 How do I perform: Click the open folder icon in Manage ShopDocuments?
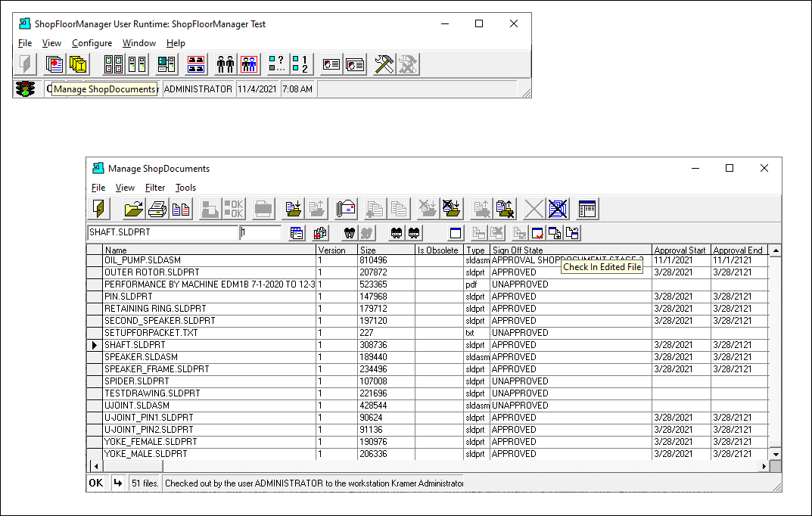(134, 209)
